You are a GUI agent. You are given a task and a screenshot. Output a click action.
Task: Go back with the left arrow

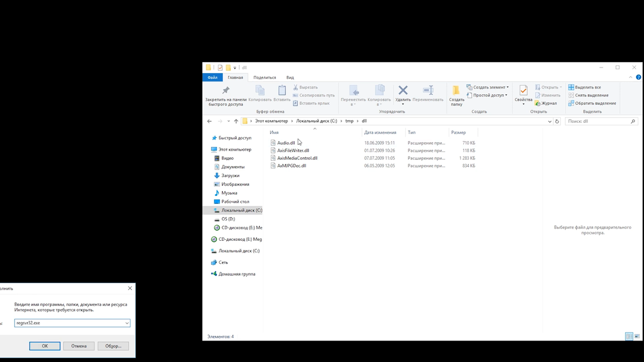click(x=209, y=121)
